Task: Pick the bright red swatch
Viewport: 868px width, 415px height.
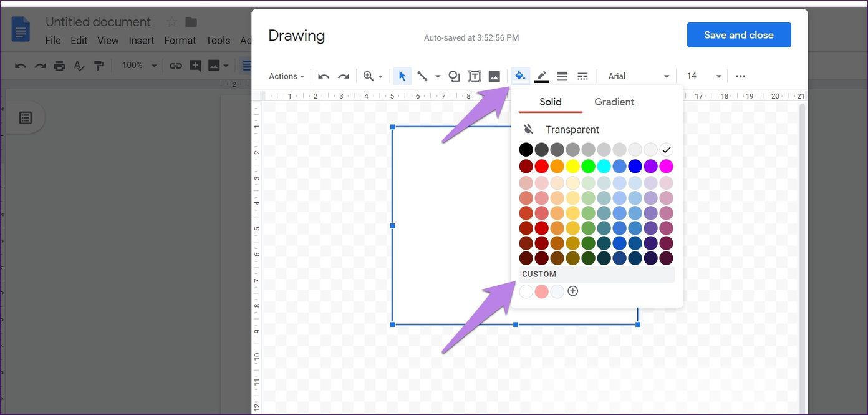Action: point(542,166)
